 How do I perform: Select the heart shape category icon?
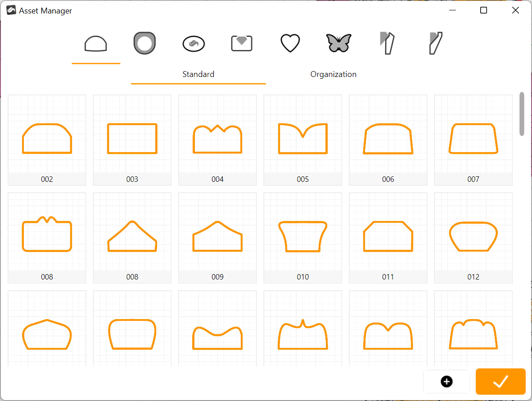(290, 44)
